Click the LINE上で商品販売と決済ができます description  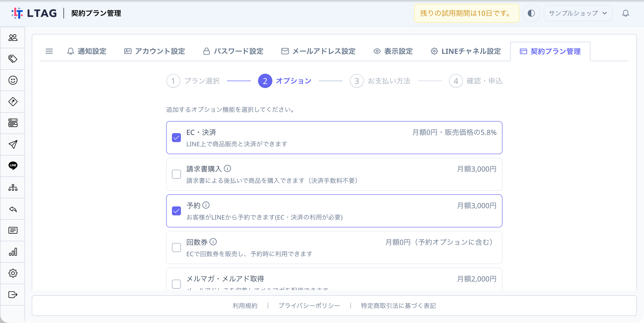(x=237, y=144)
